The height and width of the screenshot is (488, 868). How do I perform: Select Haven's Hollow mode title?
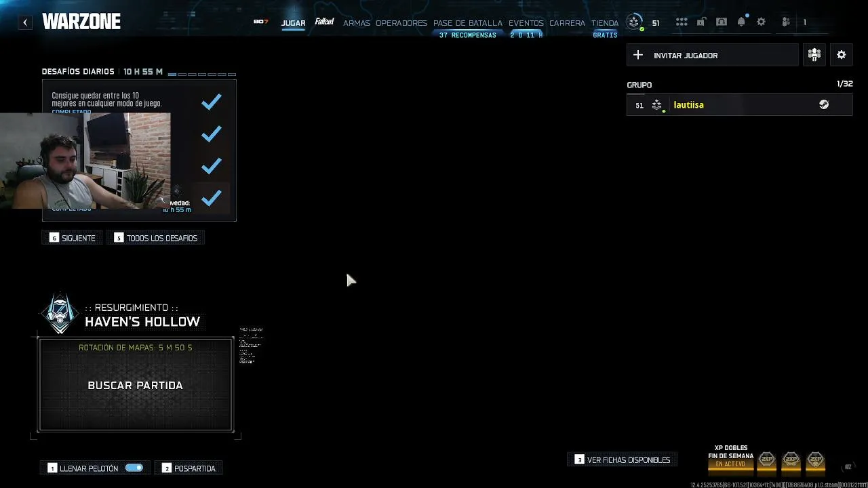142,322
